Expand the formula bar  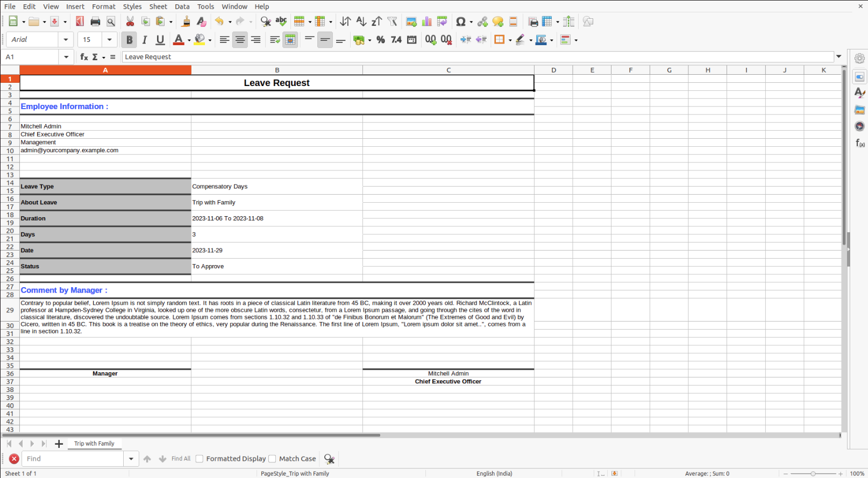tap(838, 57)
